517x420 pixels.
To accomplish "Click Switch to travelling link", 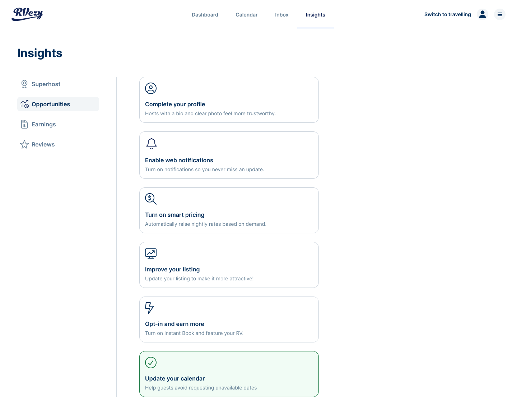I will coord(447,14).
